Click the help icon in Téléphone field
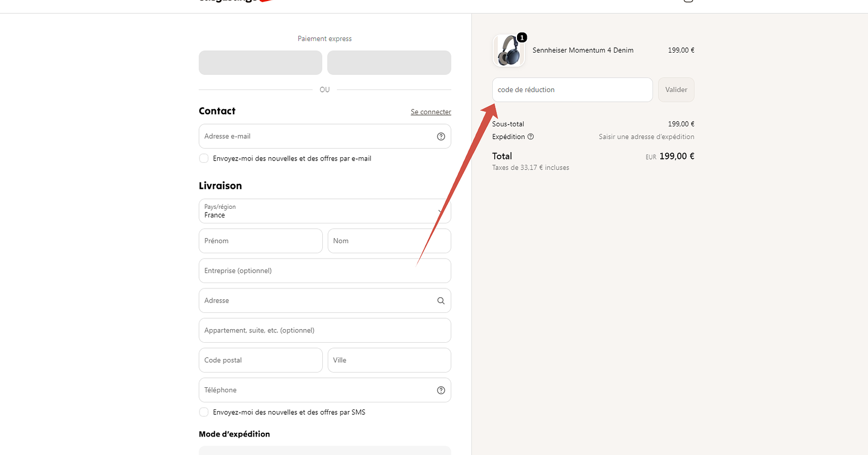This screenshot has height=455, width=868. tap(441, 390)
